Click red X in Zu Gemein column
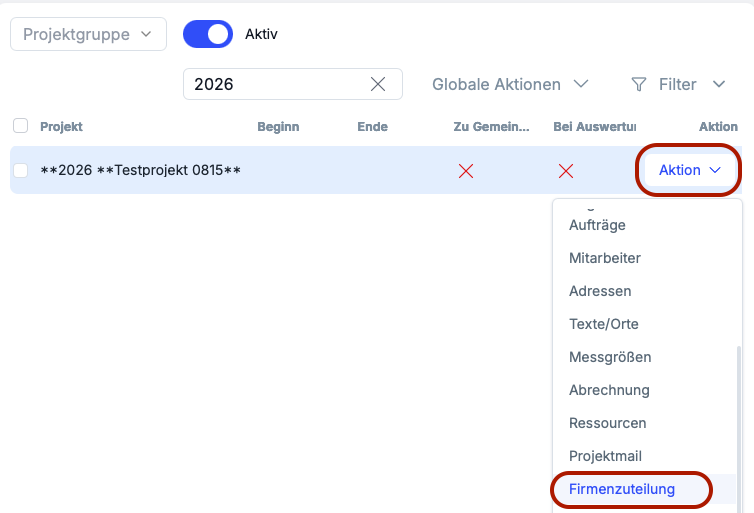Screen dimensions: 754x513 click(465, 171)
